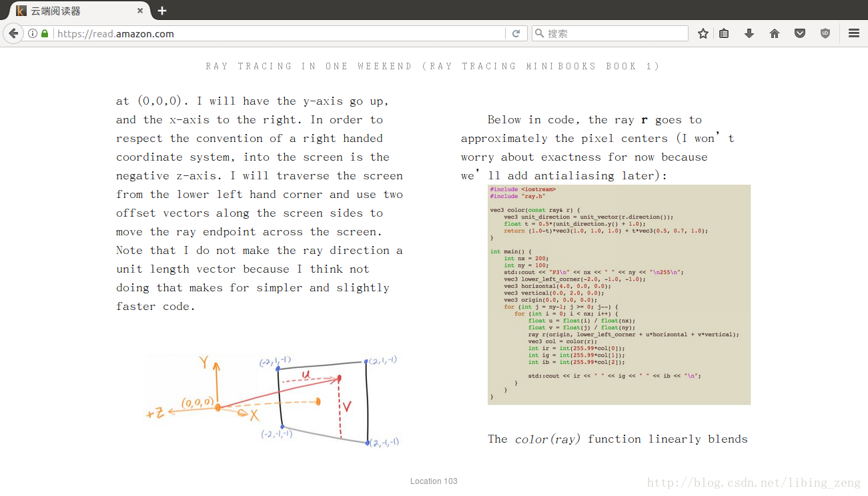Go to the home page icon
The image size is (868, 496).
pyautogui.click(x=775, y=33)
